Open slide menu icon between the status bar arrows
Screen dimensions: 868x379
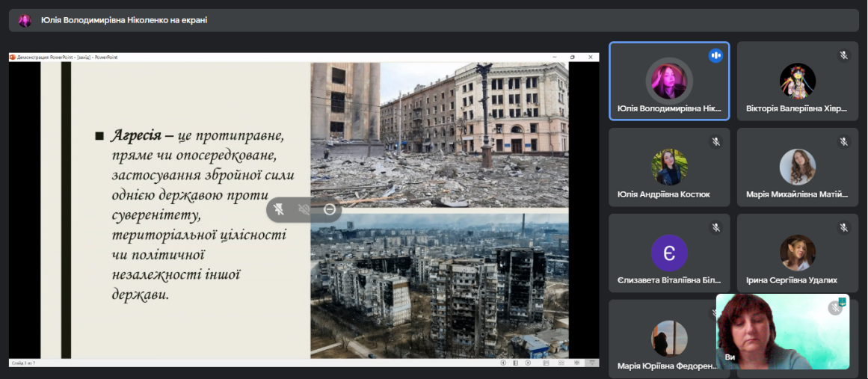[515, 363]
